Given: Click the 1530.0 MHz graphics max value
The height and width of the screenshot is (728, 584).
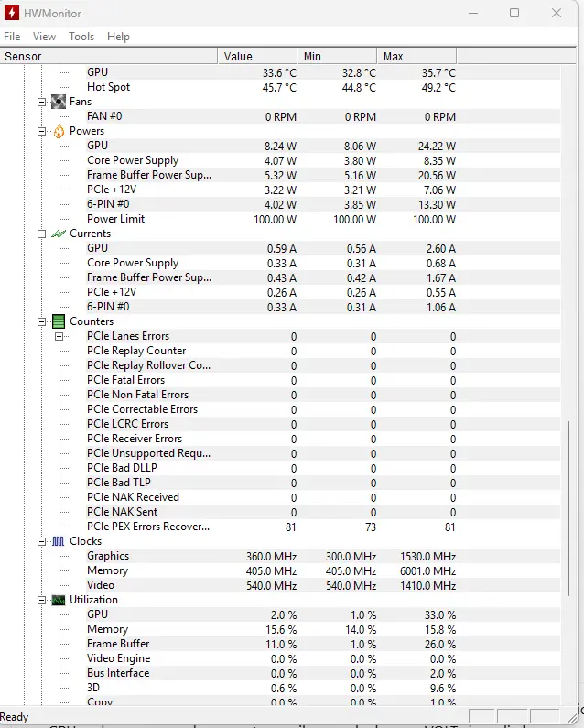Looking at the screenshot, I should (x=428, y=557).
